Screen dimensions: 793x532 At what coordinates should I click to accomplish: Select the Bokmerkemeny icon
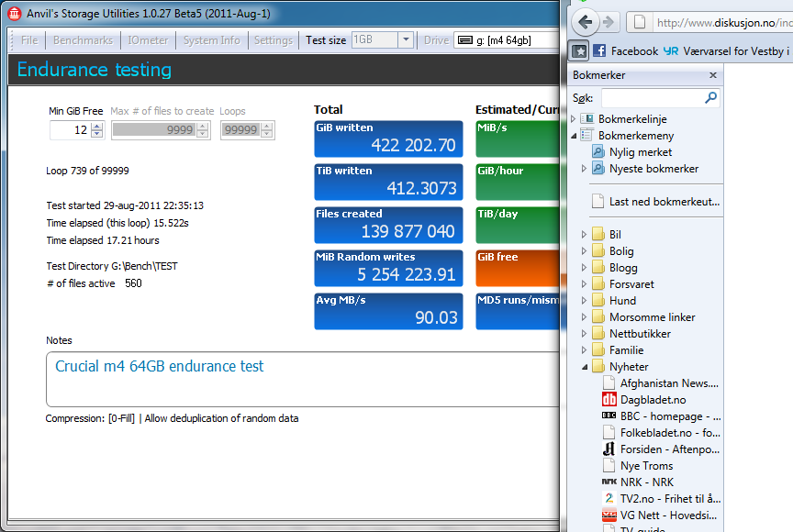click(x=586, y=136)
